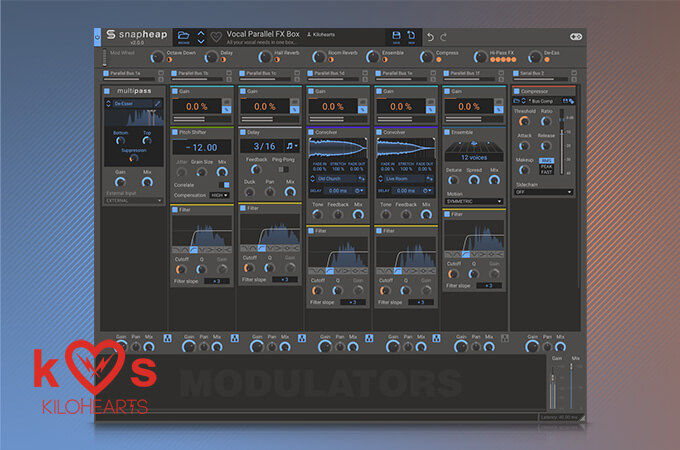Image resolution: width=680 pixels, height=450 pixels.
Task: Open the Compressor preset folder icon
Action: (517, 101)
